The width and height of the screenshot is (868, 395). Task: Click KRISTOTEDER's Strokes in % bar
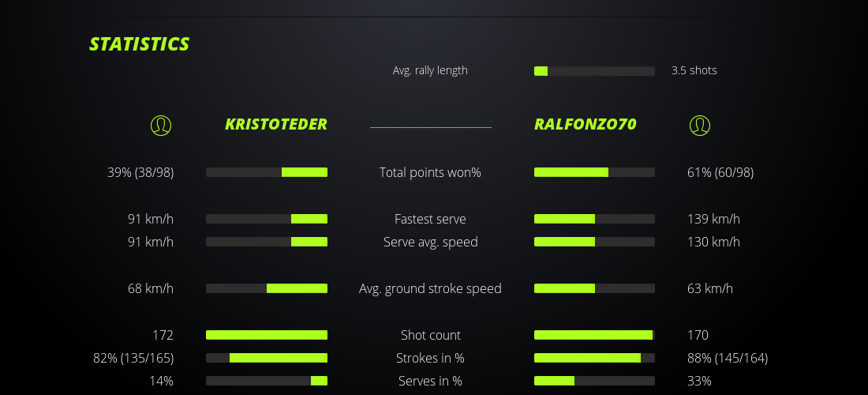point(267,358)
